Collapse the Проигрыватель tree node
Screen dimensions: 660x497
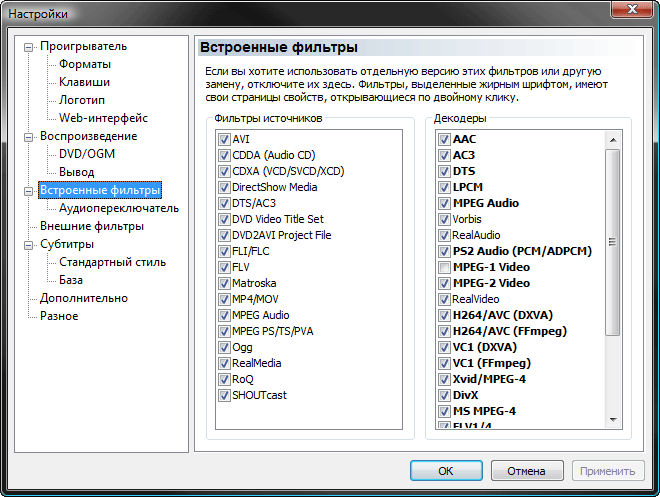[x=28, y=47]
